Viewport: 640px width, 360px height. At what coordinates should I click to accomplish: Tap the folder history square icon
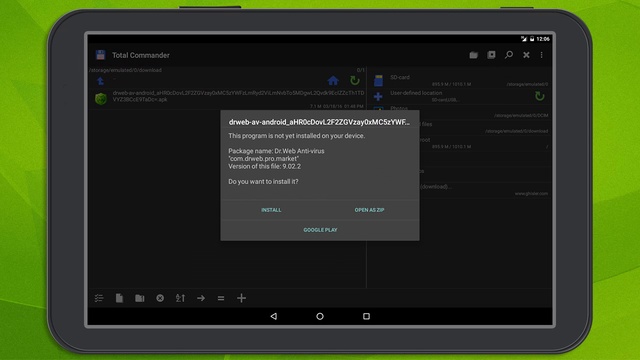491,55
